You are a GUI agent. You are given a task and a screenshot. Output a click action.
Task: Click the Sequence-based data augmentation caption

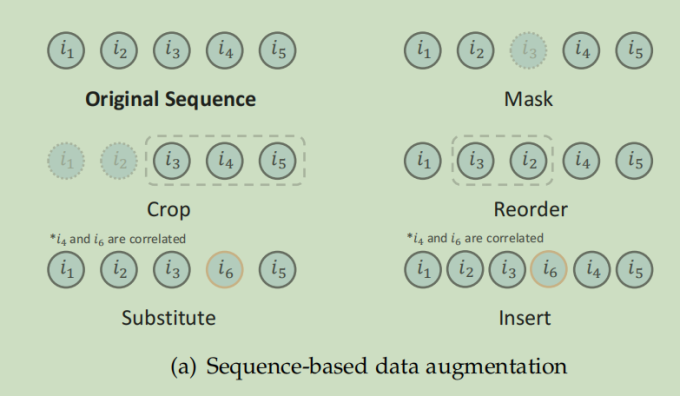pos(369,367)
